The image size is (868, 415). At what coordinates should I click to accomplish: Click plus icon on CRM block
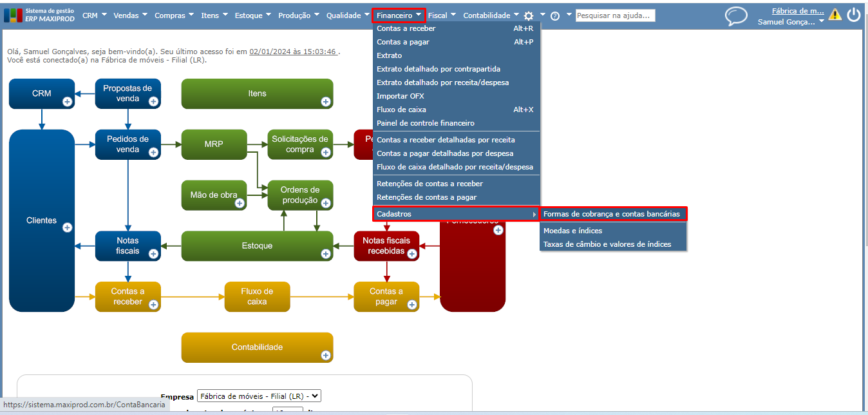click(x=67, y=101)
